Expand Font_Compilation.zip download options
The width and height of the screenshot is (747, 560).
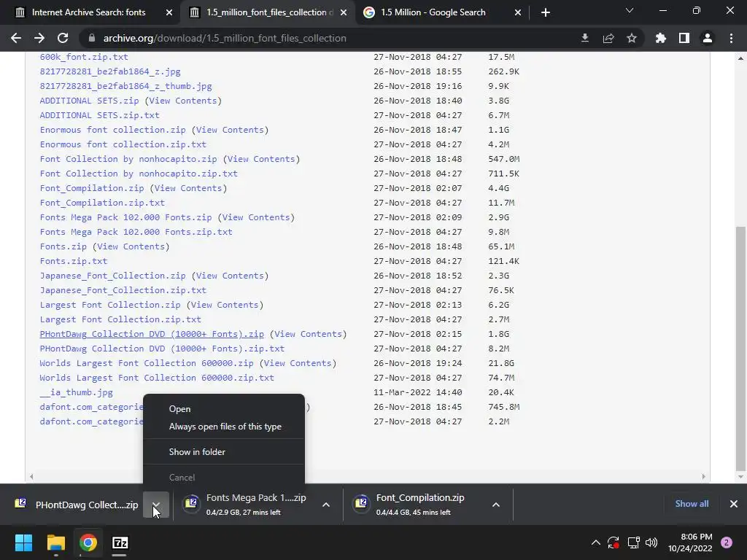(x=496, y=505)
